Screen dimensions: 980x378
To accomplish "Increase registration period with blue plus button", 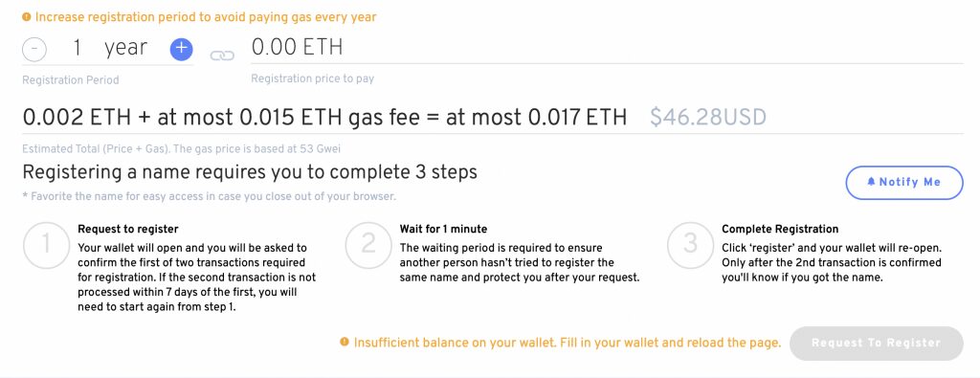I will (181, 50).
